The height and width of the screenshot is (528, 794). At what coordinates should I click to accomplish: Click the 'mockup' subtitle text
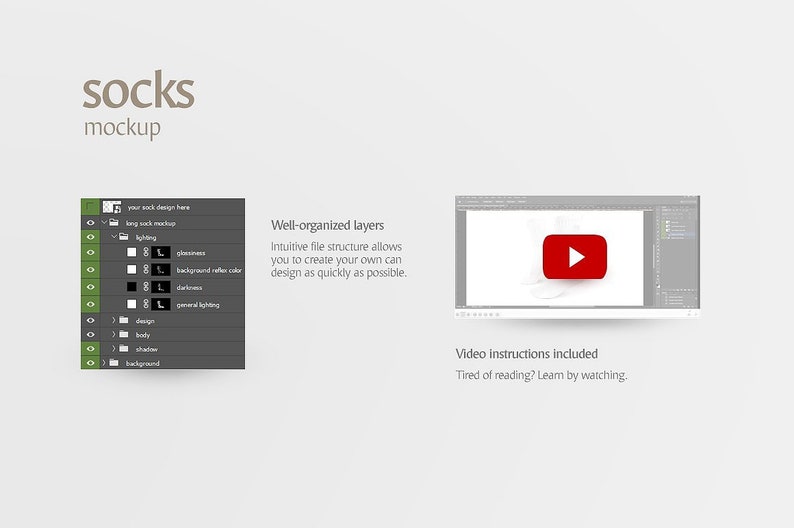(122, 129)
